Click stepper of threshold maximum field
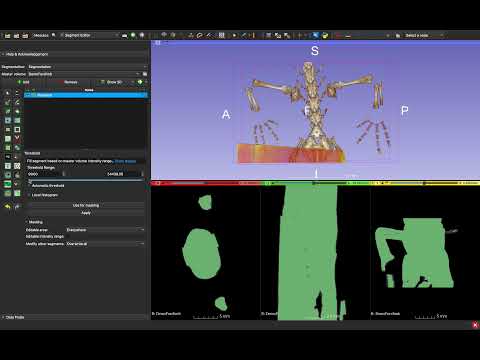Screen dimensions: 480x360 (x=143, y=174)
